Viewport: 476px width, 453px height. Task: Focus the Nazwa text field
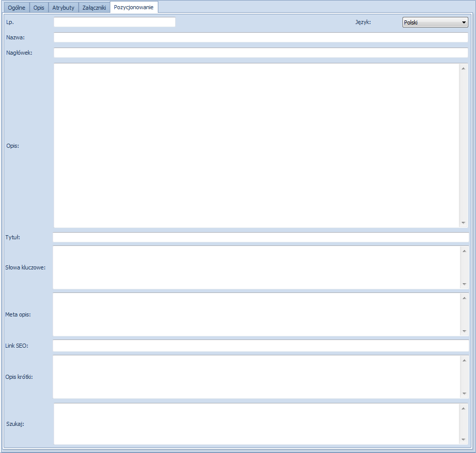pos(261,37)
